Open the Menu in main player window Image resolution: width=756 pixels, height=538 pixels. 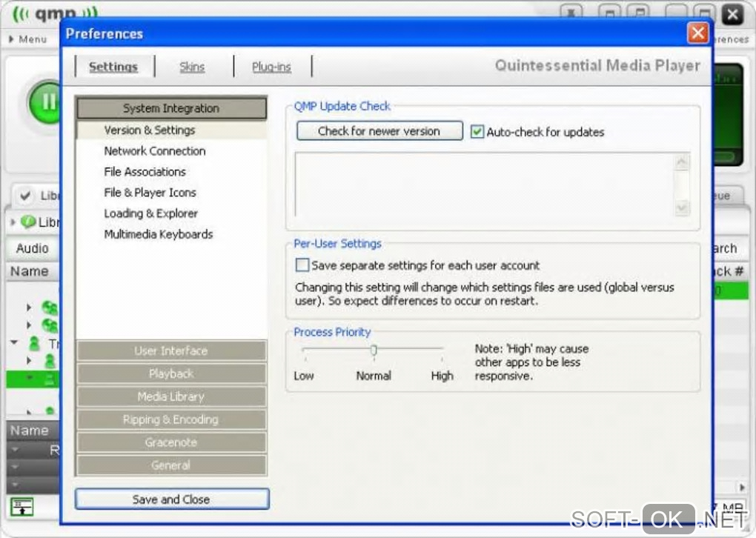[x=28, y=39]
